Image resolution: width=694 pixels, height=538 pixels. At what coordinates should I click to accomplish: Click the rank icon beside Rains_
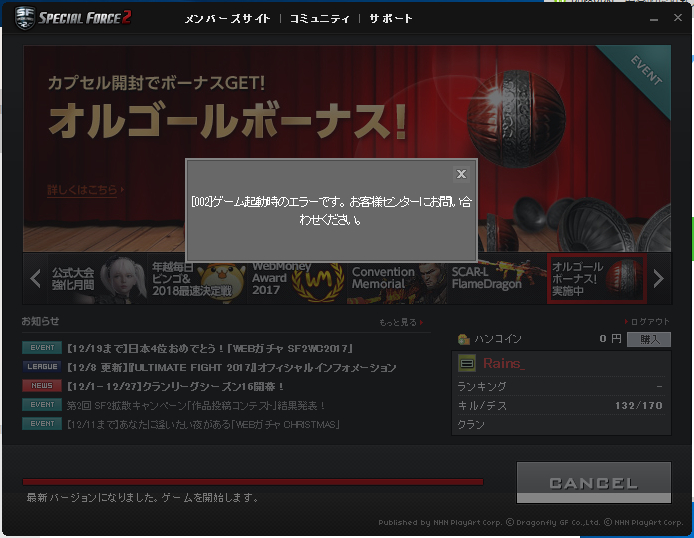click(467, 364)
